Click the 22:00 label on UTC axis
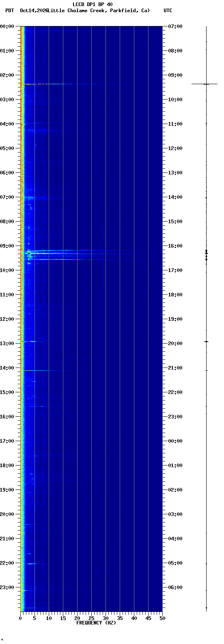This screenshot has height=644, width=224. coord(175,392)
